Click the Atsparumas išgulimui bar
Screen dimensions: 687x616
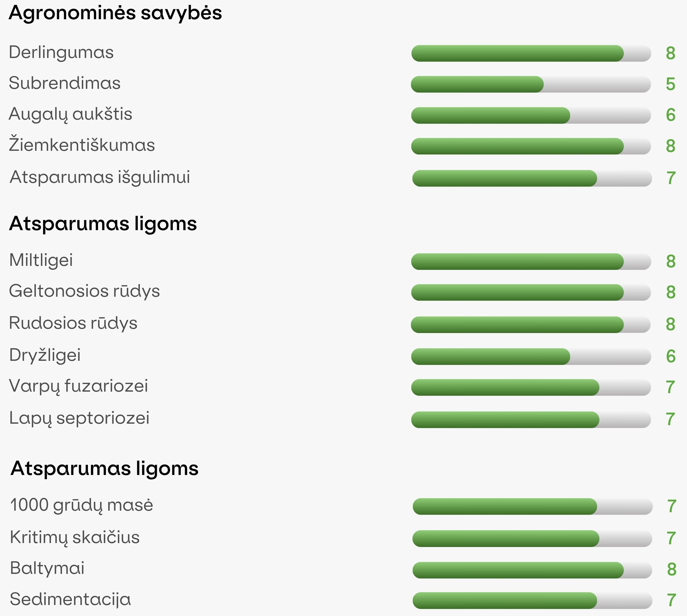532,178
